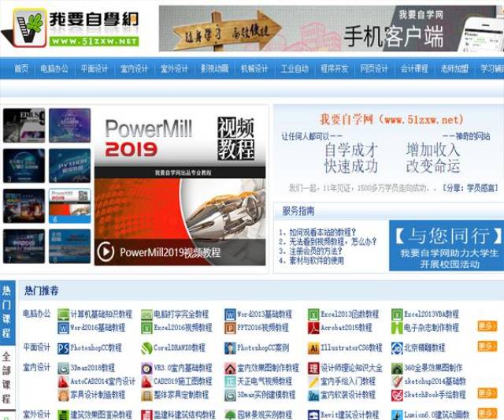This screenshot has height=420, width=504.
Task: Open 会计课程 navigation item
Action: [414, 69]
